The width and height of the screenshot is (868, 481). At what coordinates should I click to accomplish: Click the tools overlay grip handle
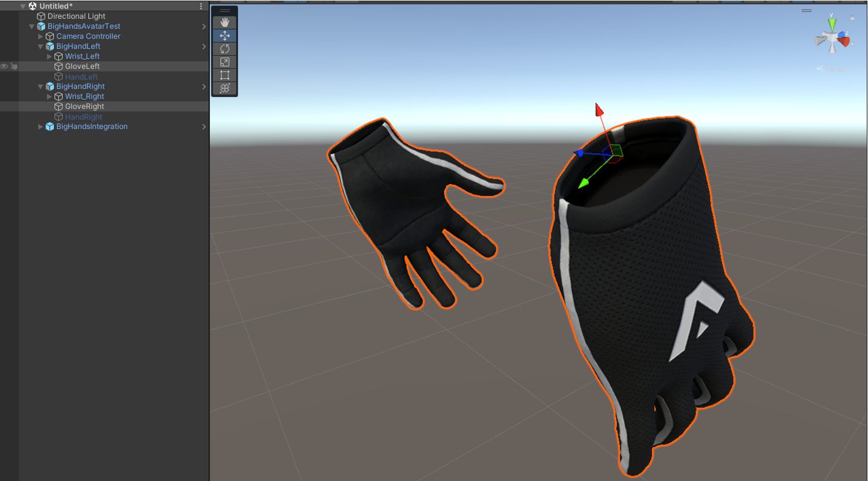pyautogui.click(x=225, y=10)
